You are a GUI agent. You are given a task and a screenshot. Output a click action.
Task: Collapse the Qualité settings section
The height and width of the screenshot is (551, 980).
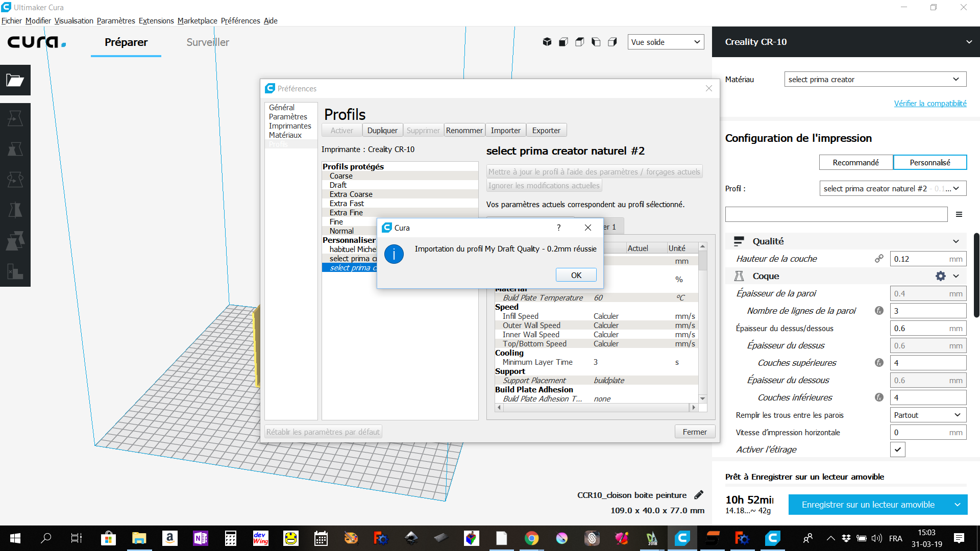pyautogui.click(x=956, y=241)
